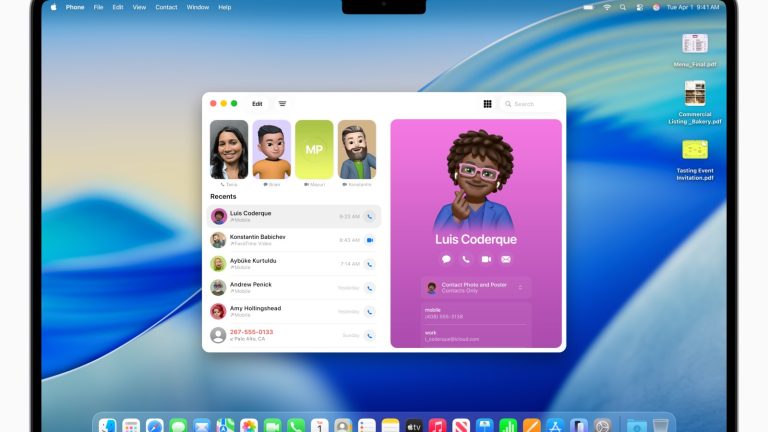This screenshot has height=432, width=768.
Task: Open the Edit menu in the menu bar
Action: [x=118, y=7]
